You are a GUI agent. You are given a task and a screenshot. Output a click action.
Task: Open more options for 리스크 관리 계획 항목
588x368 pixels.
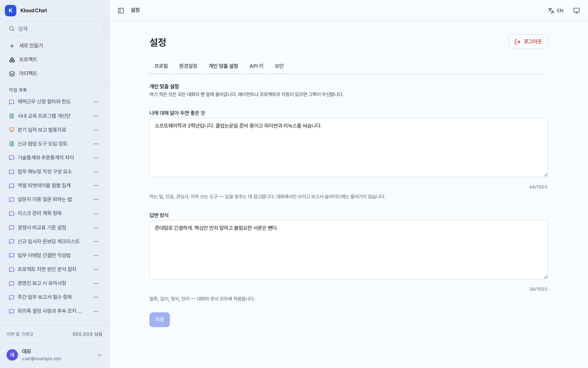[96, 213]
